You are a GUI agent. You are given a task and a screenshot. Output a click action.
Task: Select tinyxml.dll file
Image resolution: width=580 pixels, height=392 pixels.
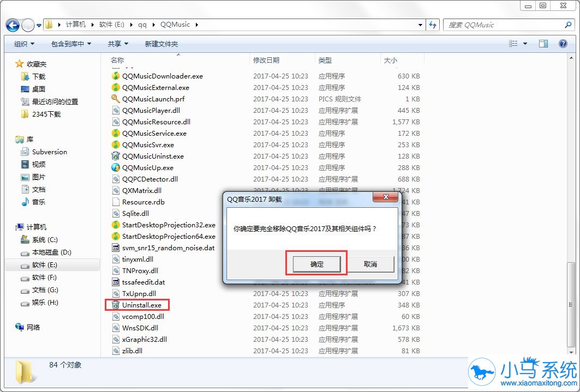pyautogui.click(x=137, y=260)
